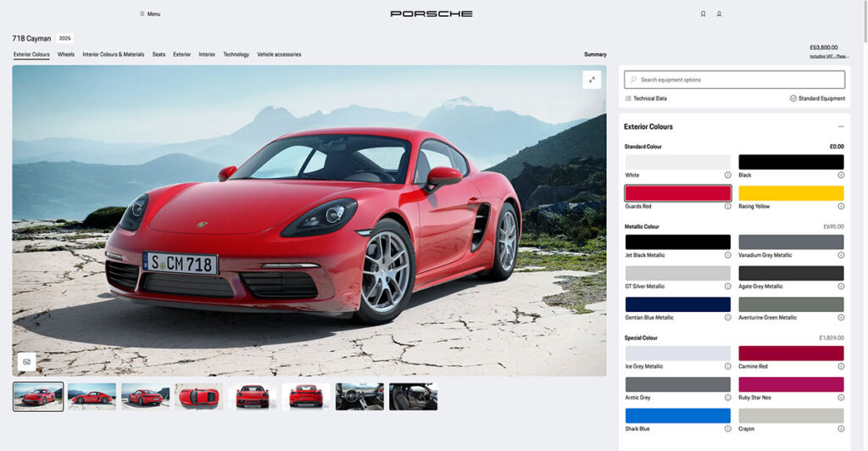Open the hamburger Menu
The height and width of the screenshot is (451, 868).
tap(150, 14)
